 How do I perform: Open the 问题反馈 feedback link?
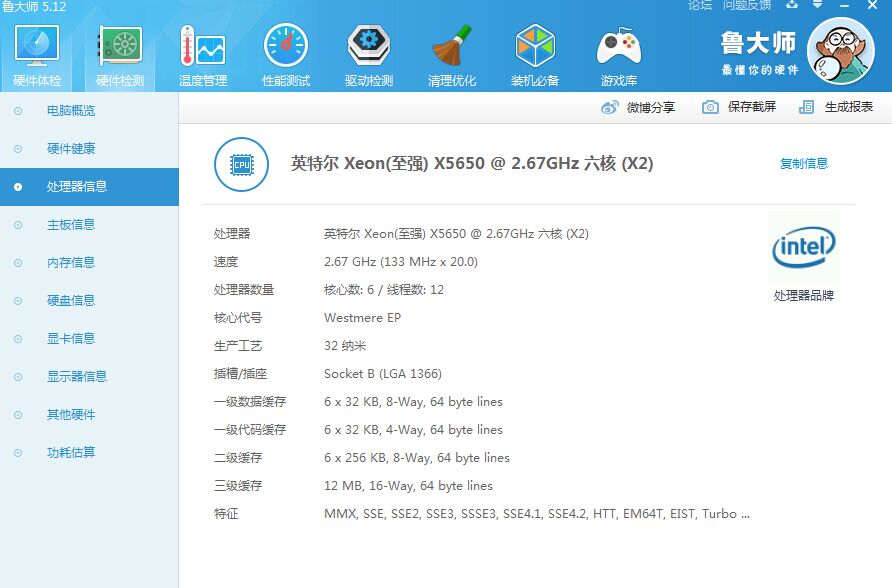[x=746, y=5]
